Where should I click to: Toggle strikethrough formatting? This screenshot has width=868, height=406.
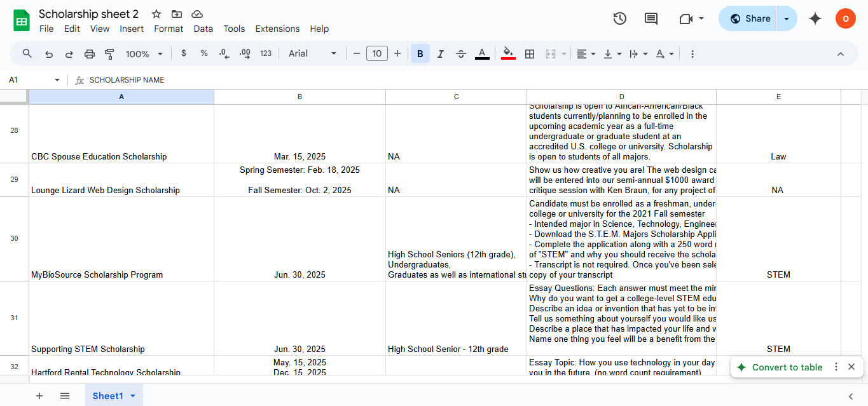461,54
